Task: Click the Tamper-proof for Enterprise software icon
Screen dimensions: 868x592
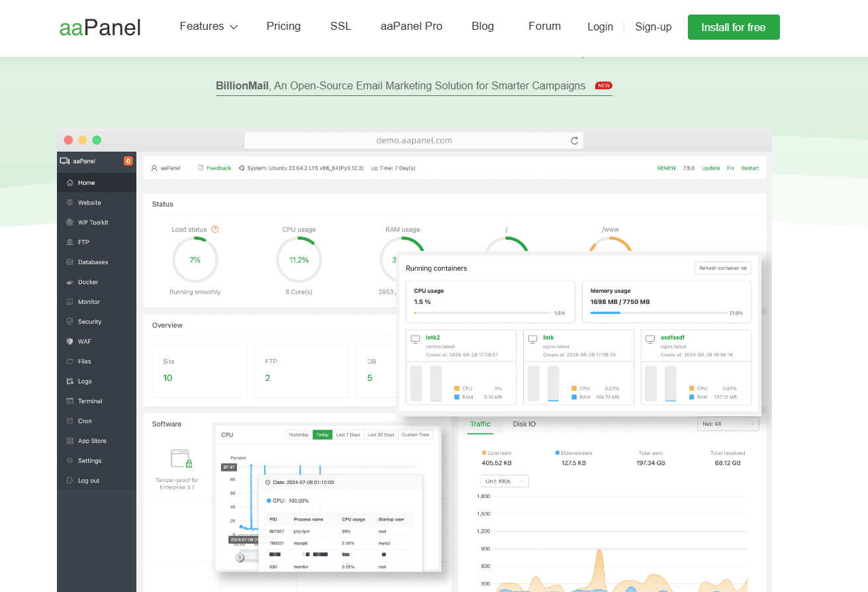Action: [181, 459]
